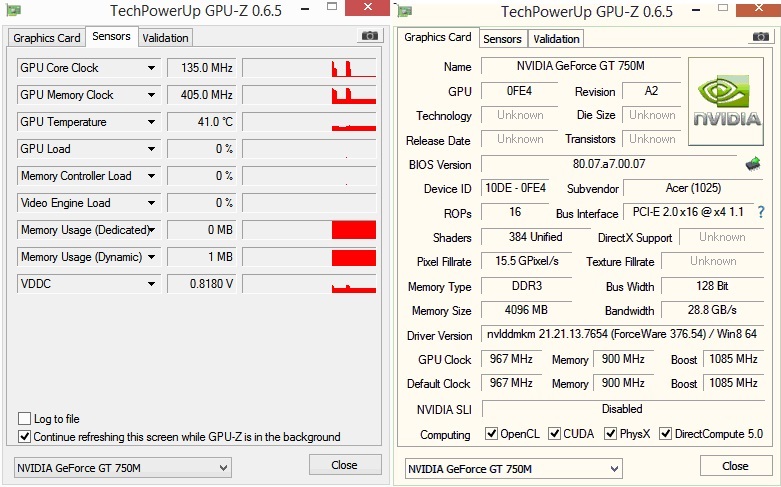Enable the Log to file checkbox
781x487 pixels.
(x=24, y=418)
